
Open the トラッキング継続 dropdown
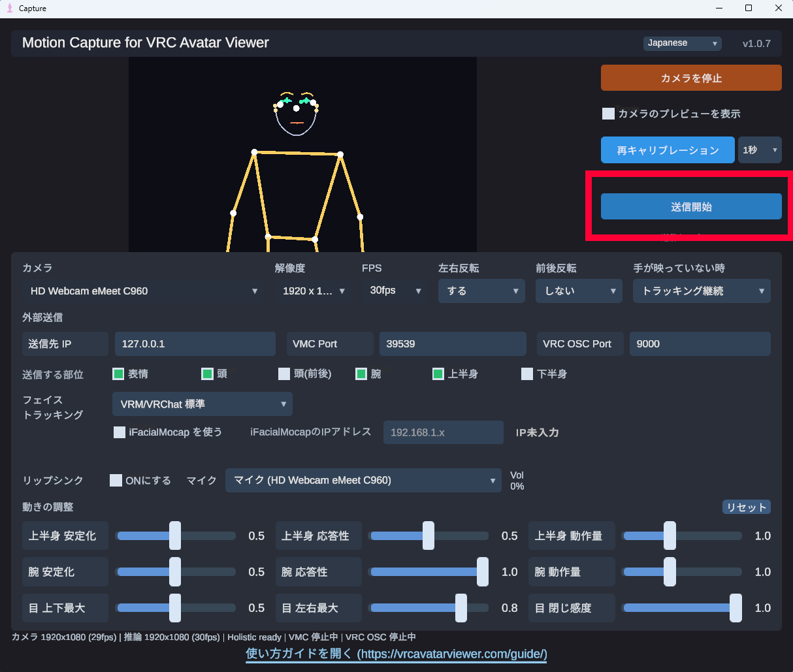[702, 291]
